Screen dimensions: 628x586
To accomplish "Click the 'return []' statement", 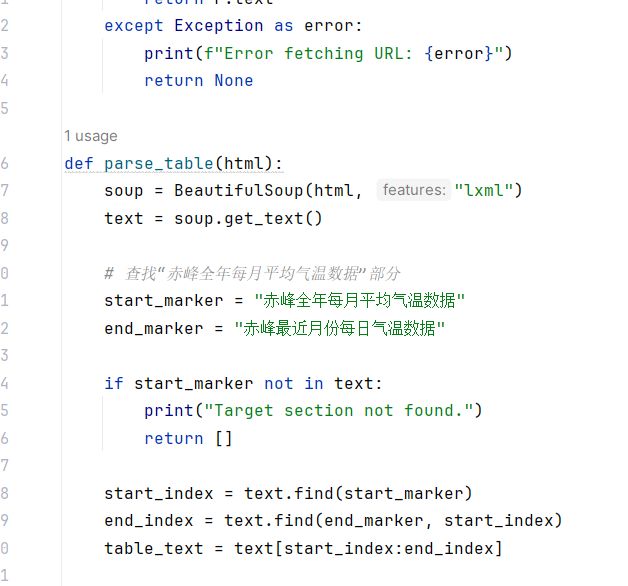I will (188, 438).
